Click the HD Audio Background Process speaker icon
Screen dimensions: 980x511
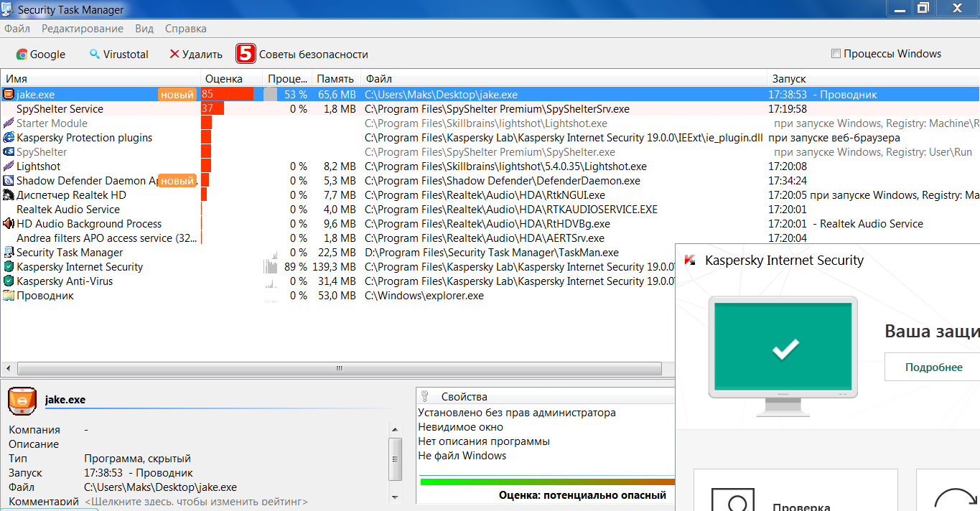pos(9,224)
